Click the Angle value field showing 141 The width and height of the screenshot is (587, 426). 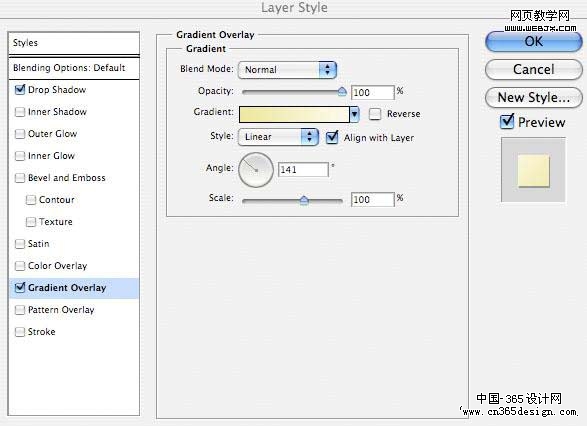tap(303, 170)
